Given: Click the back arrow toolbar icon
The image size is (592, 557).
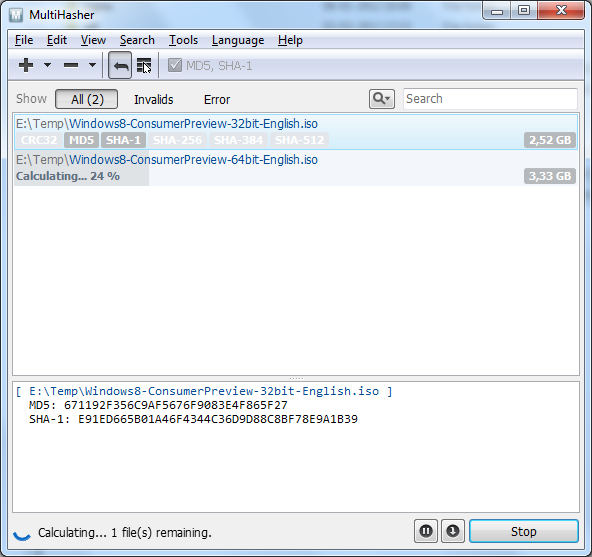Looking at the screenshot, I should point(120,66).
